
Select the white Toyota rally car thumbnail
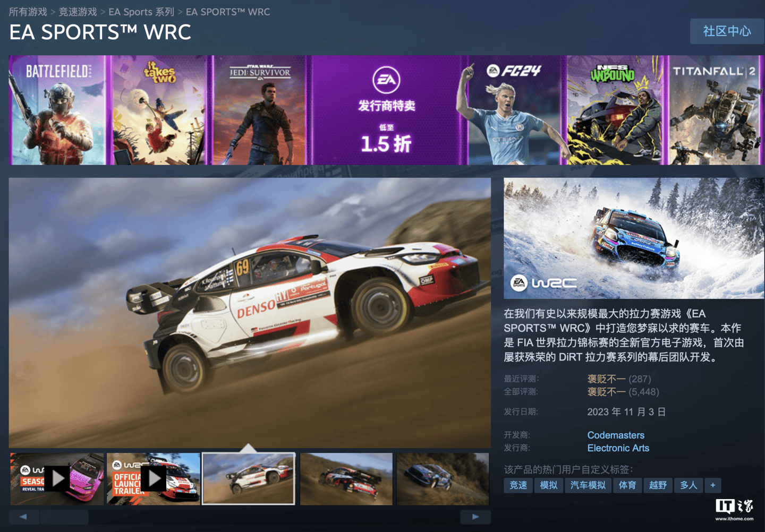tap(249, 478)
